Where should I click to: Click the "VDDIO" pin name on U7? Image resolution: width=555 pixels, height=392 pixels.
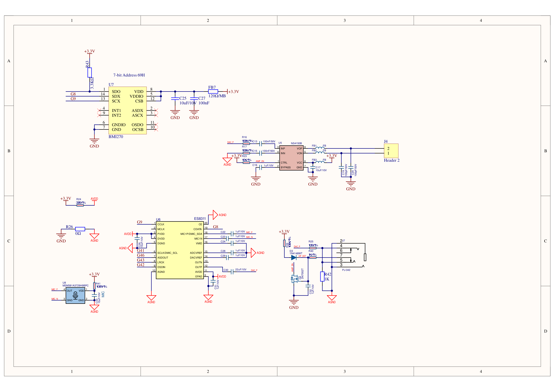pyautogui.click(x=136, y=96)
